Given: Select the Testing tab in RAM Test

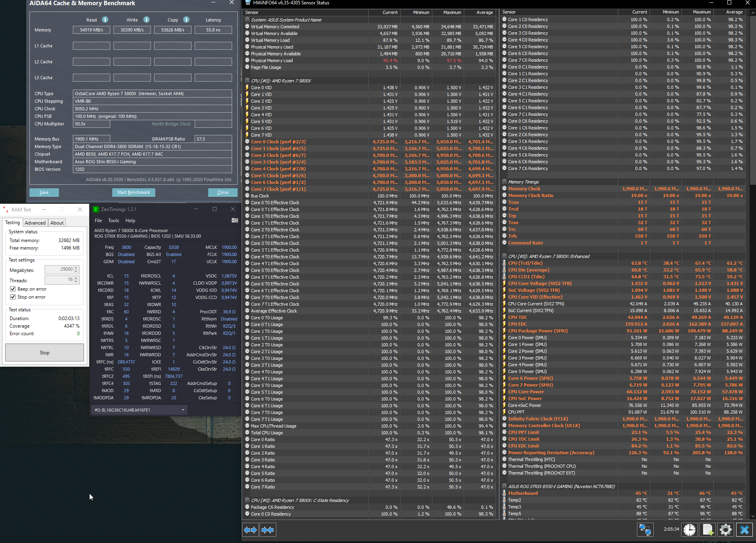Looking at the screenshot, I should coord(12,223).
